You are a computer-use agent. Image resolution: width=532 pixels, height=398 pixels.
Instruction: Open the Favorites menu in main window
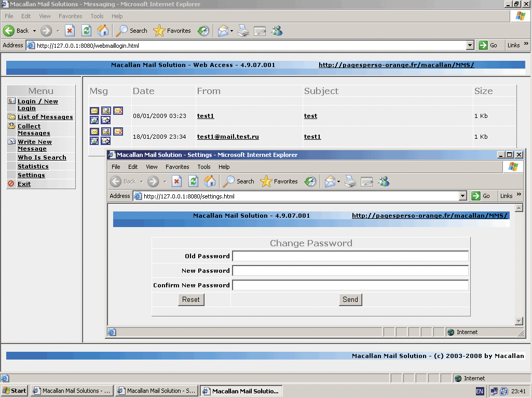70,16
